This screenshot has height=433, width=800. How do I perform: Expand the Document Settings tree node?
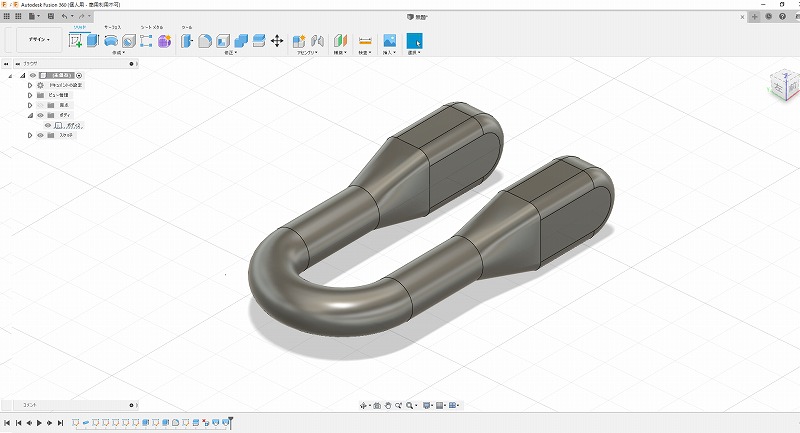[30, 85]
